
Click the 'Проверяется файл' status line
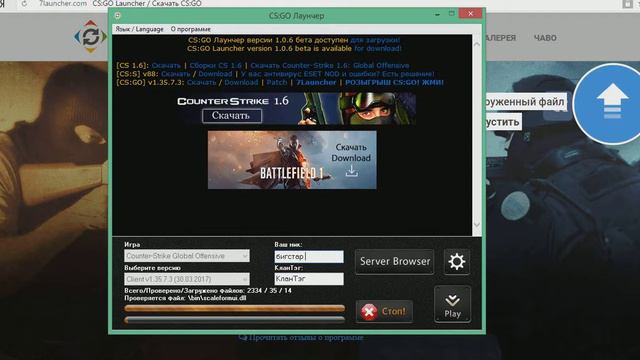(185, 298)
